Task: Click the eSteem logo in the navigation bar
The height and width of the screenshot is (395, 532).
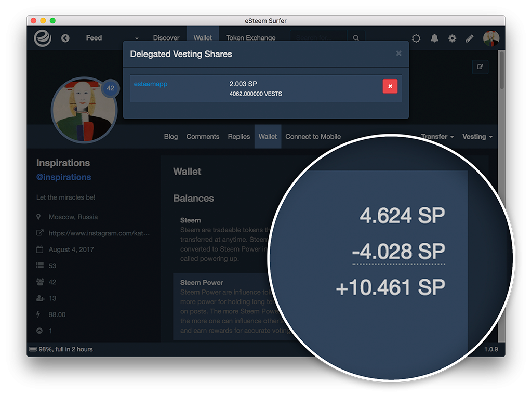Action: [x=43, y=38]
